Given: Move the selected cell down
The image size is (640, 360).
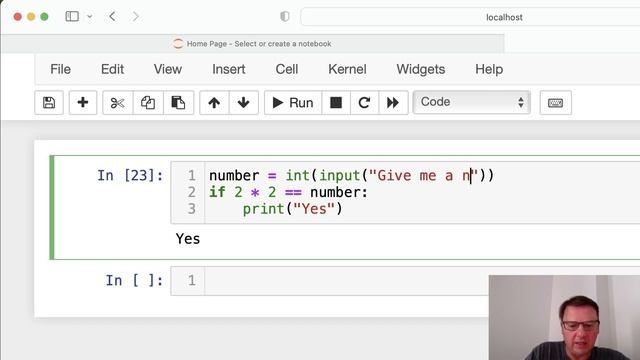Looking at the screenshot, I should tap(244, 102).
